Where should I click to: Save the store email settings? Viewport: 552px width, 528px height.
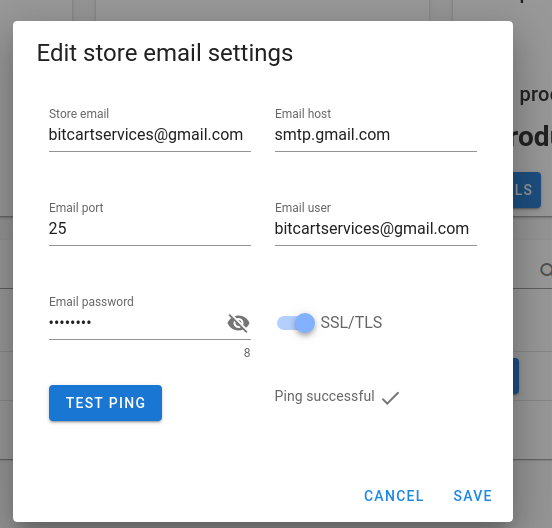472,496
